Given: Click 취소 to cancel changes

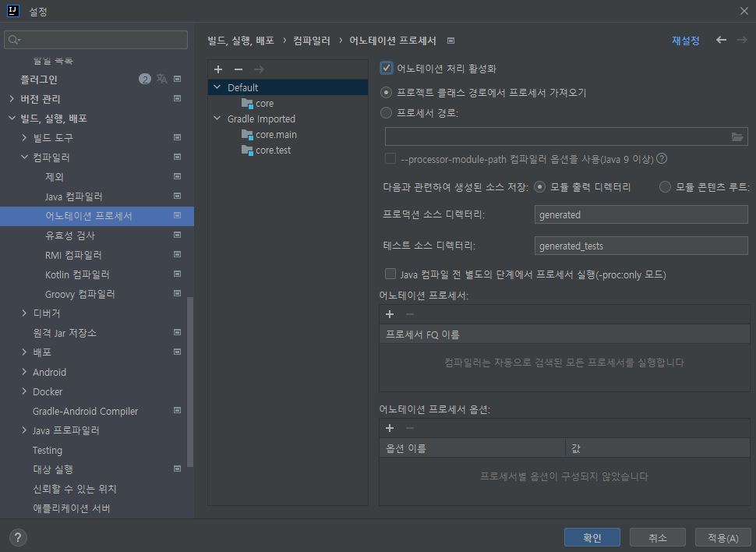Looking at the screenshot, I should pos(658,537).
